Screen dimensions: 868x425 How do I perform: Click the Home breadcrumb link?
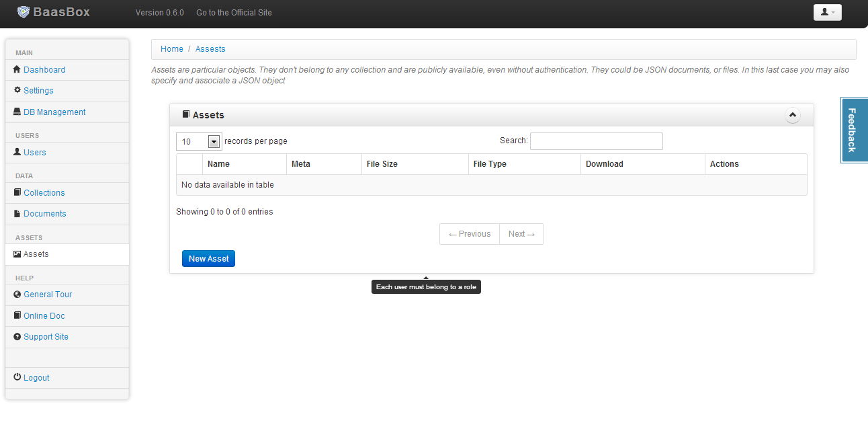pos(172,49)
